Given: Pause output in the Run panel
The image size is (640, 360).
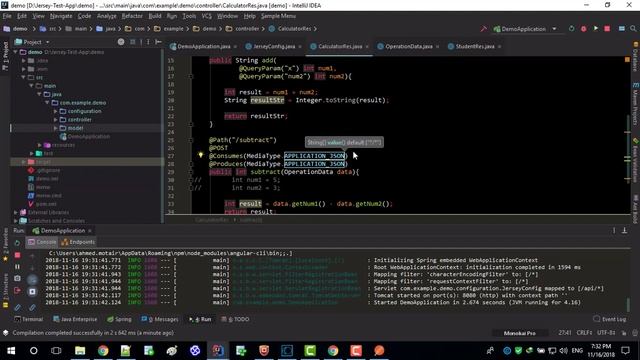Looking at the screenshot, I should coord(17,267).
